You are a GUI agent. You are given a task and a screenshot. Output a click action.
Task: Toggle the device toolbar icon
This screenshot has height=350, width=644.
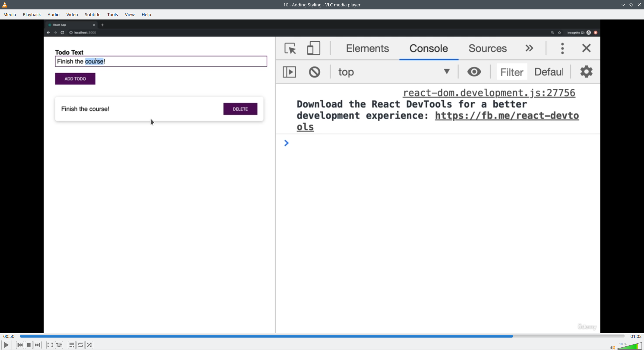pyautogui.click(x=314, y=48)
